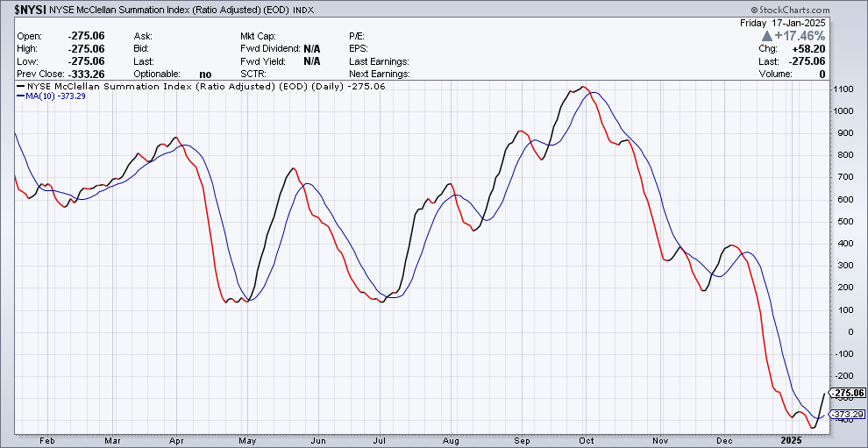Click the Low label in the quote table
Image resolution: width=868 pixels, height=448 pixels.
pyautogui.click(x=26, y=61)
